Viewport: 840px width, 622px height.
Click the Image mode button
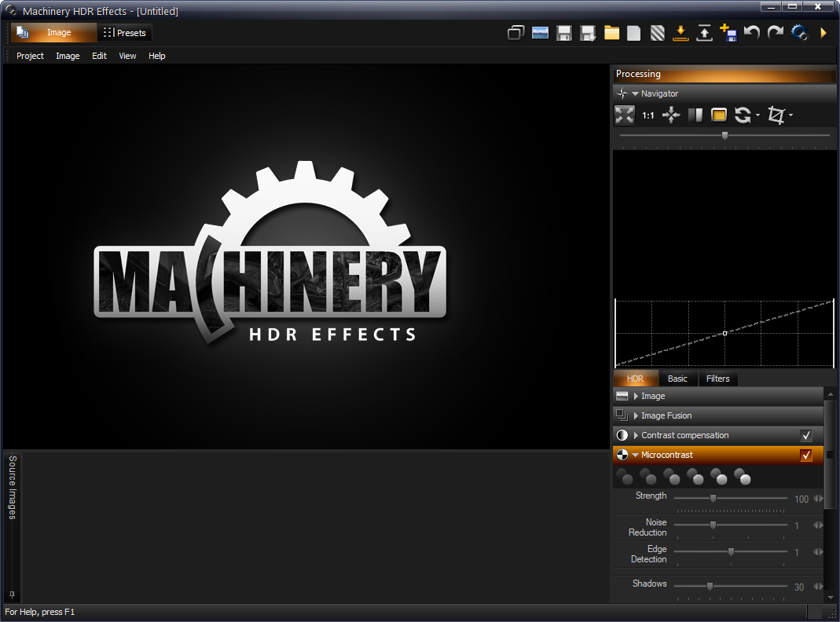(53, 33)
